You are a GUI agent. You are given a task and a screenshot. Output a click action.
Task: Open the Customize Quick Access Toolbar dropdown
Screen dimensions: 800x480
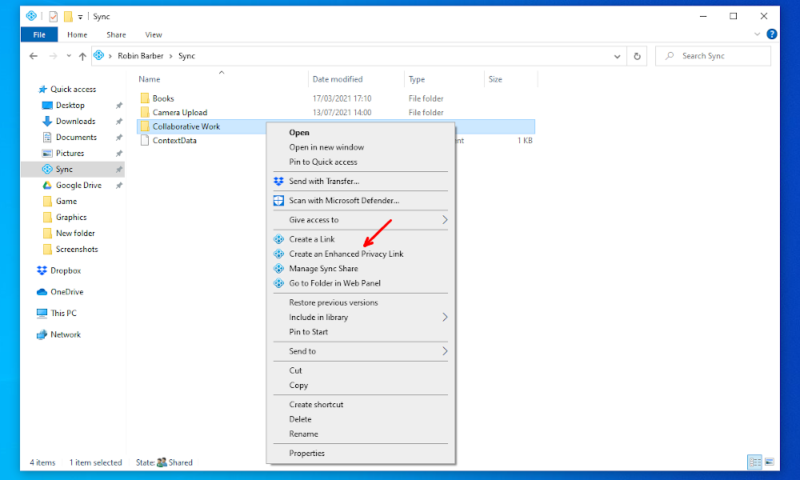tap(80, 17)
